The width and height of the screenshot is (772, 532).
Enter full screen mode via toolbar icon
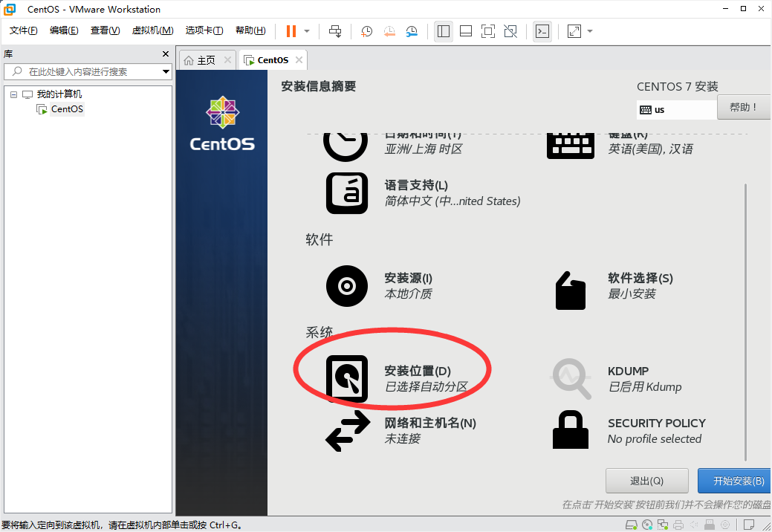(488, 31)
